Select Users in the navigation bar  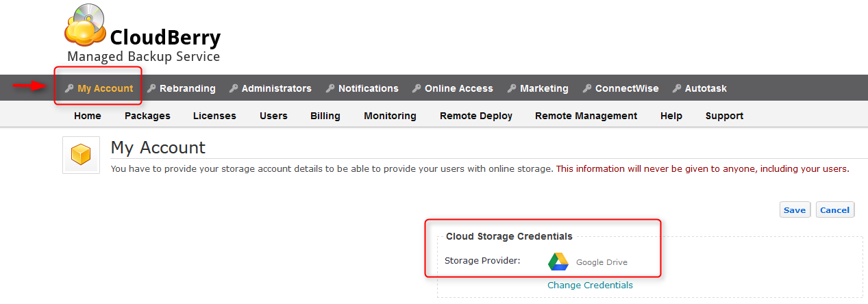(273, 116)
